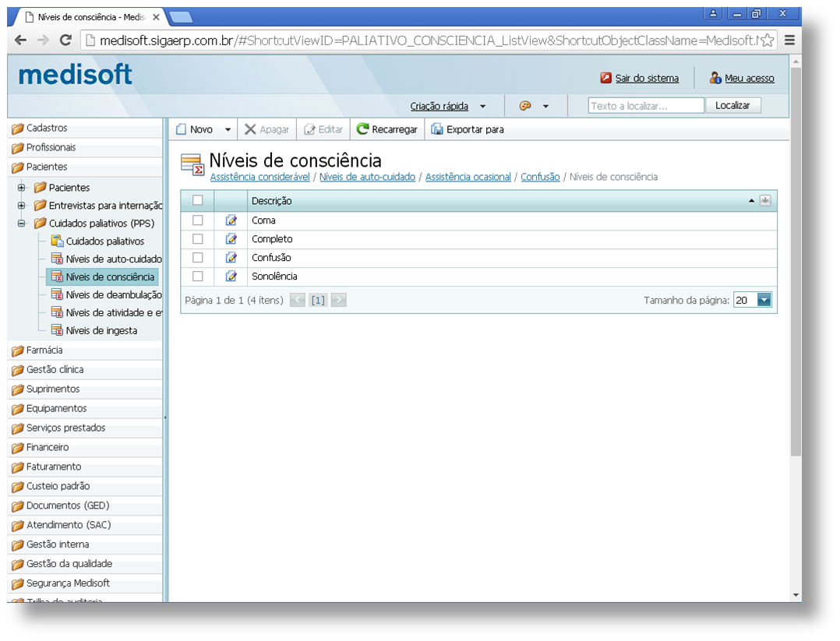840x641 pixels.
Task: Click the Novo toolbar button
Action: coord(195,129)
